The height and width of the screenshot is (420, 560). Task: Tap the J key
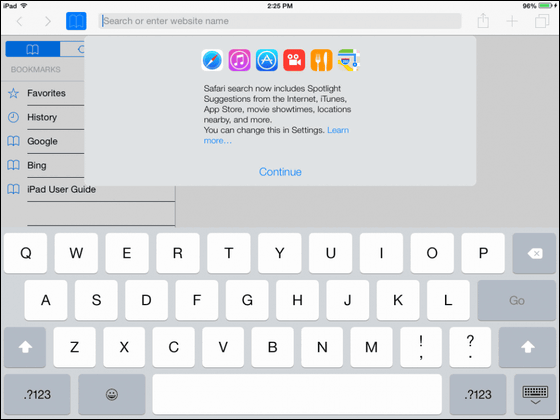pyautogui.click(x=348, y=300)
